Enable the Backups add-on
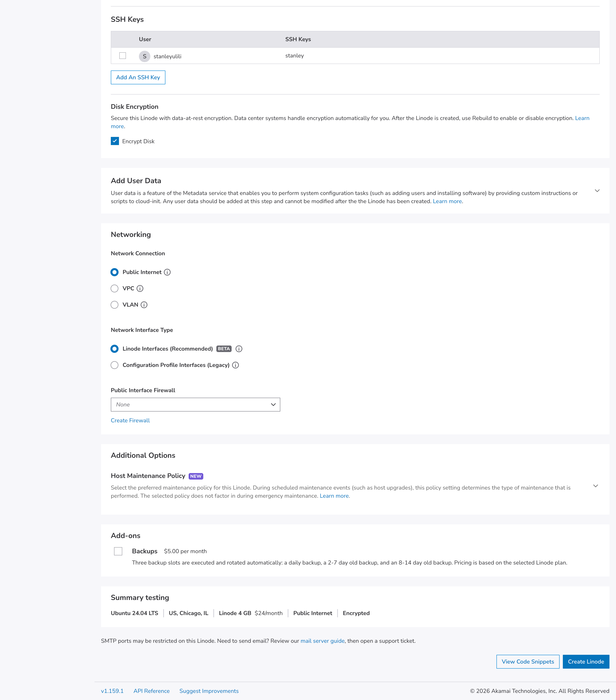This screenshot has width=616, height=700. pos(119,551)
